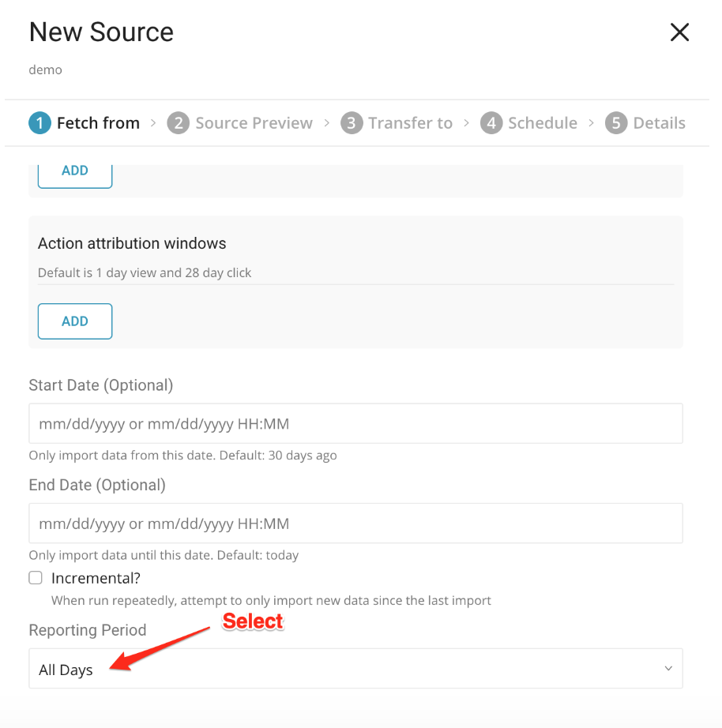Click the chevron after Fetch from

click(153, 123)
